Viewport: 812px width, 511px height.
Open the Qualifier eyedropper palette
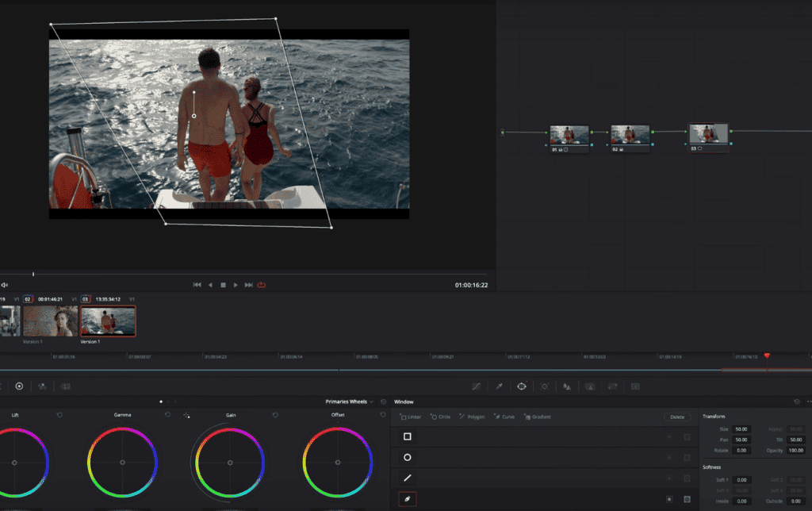(500, 386)
